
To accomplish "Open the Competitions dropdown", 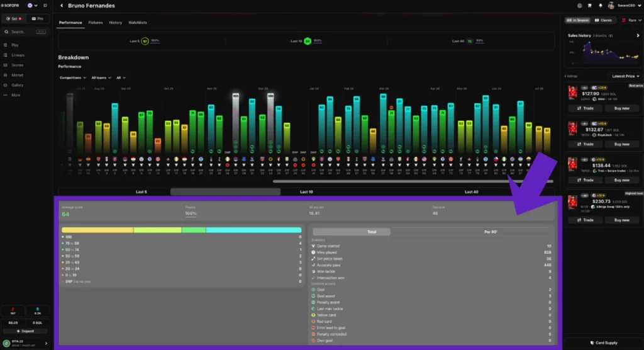I will (x=73, y=77).
